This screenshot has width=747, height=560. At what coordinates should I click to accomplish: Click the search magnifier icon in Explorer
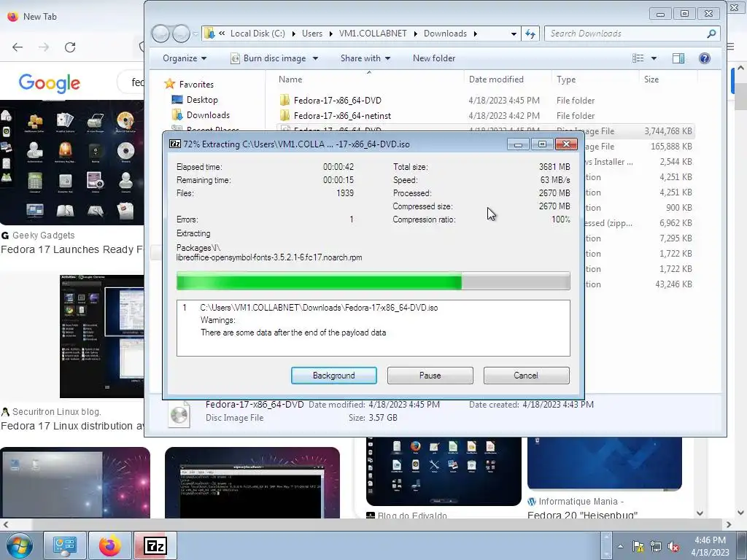(x=711, y=34)
